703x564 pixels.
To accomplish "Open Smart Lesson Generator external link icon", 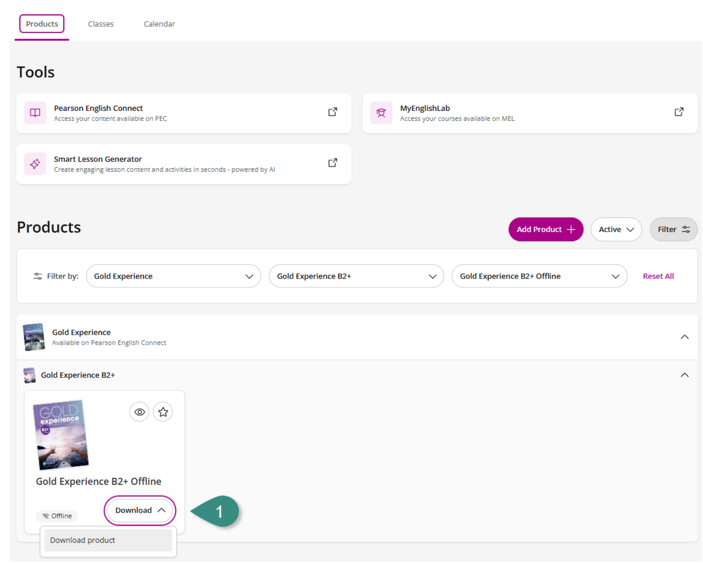I will (x=333, y=163).
